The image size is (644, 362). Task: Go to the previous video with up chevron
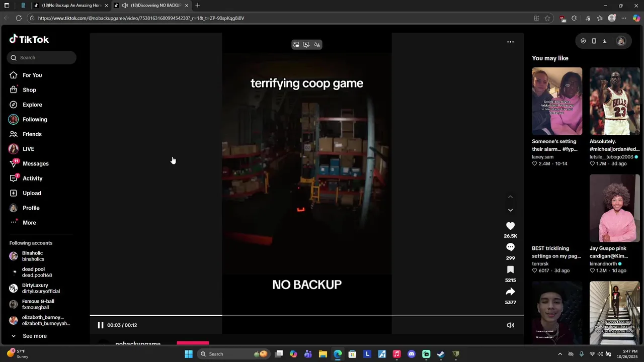tap(510, 197)
